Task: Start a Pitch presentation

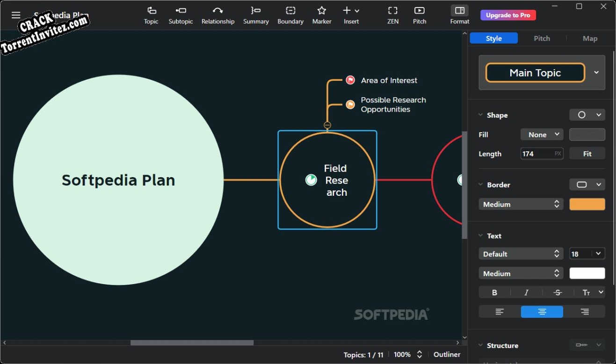Action: [419, 15]
